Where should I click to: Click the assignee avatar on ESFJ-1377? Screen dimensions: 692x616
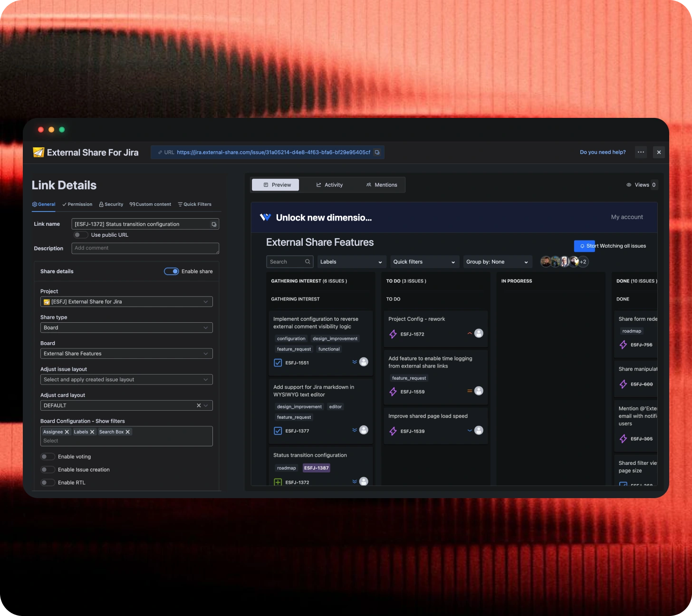coord(364,430)
